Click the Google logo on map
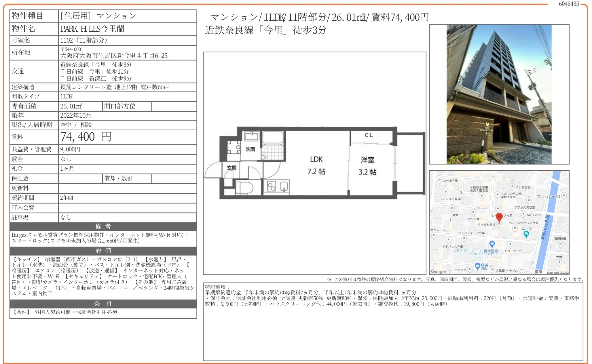This screenshot has width=592, height=364. (x=438, y=271)
